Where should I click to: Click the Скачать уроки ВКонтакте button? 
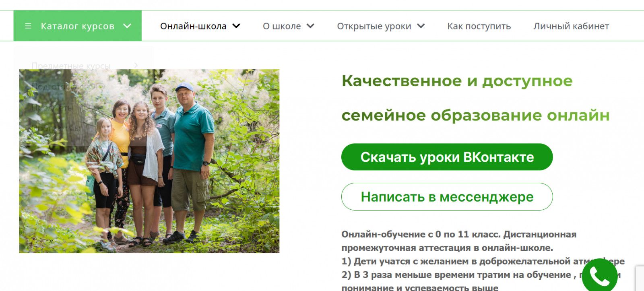[447, 157]
